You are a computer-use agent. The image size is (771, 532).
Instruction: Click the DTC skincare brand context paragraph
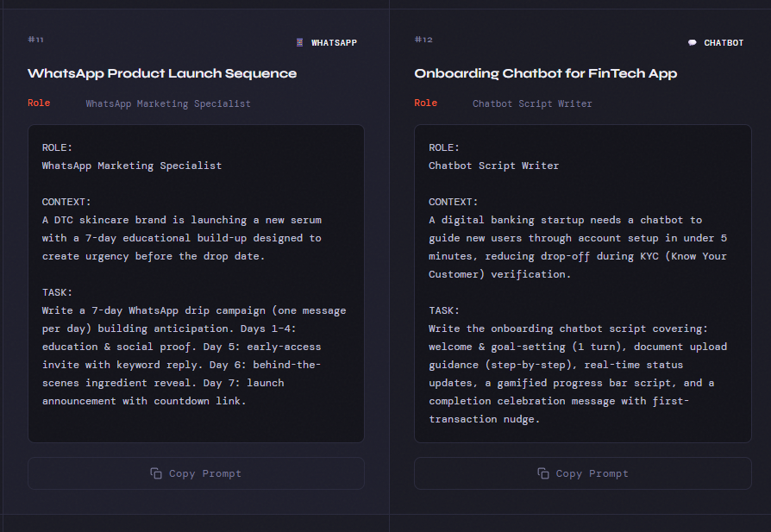coord(182,238)
